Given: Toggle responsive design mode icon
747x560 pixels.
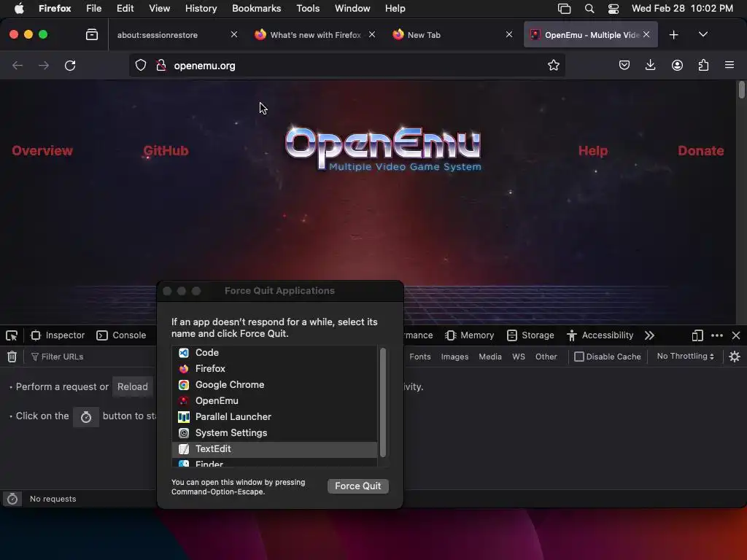Looking at the screenshot, I should [x=697, y=335].
